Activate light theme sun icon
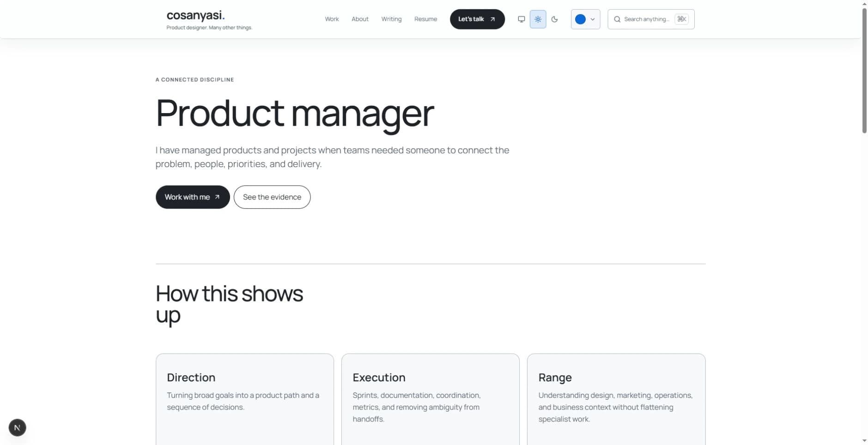The image size is (868, 445). pyautogui.click(x=538, y=19)
